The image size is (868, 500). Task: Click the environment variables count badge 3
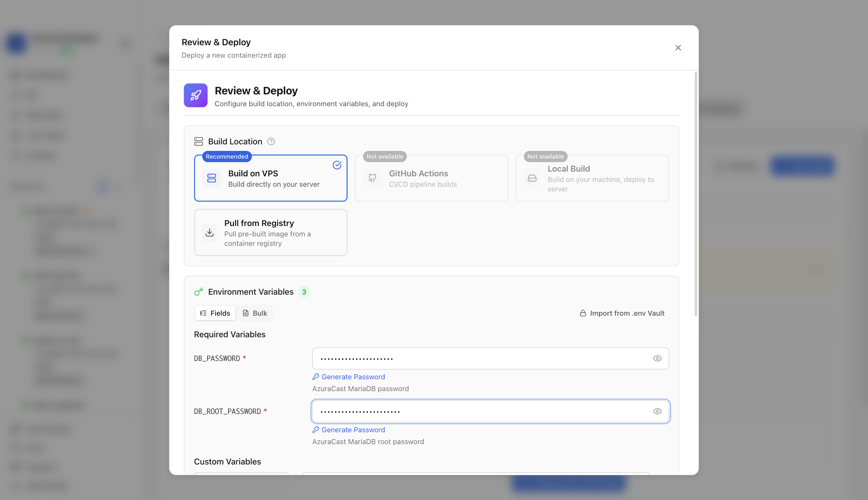coord(304,292)
